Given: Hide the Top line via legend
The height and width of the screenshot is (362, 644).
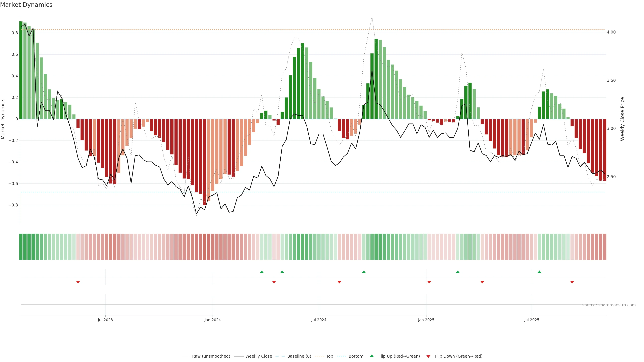Looking at the screenshot, I should (330, 356).
